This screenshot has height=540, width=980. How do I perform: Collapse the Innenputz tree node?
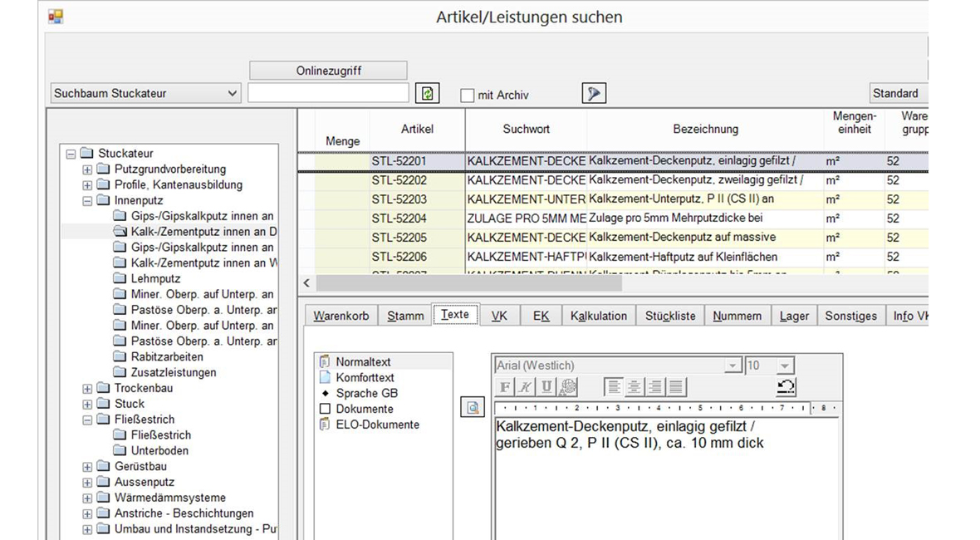pyautogui.click(x=87, y=200)
